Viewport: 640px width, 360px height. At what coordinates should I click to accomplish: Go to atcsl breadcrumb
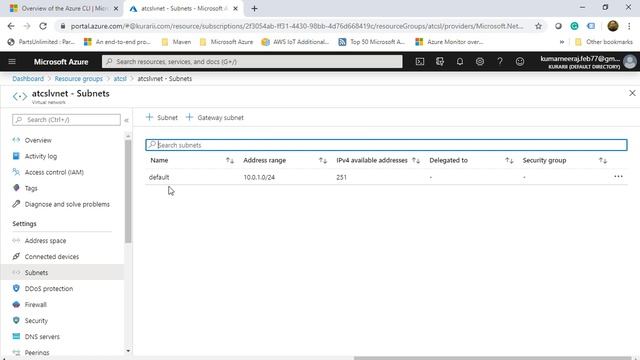(x=120, y=78)
